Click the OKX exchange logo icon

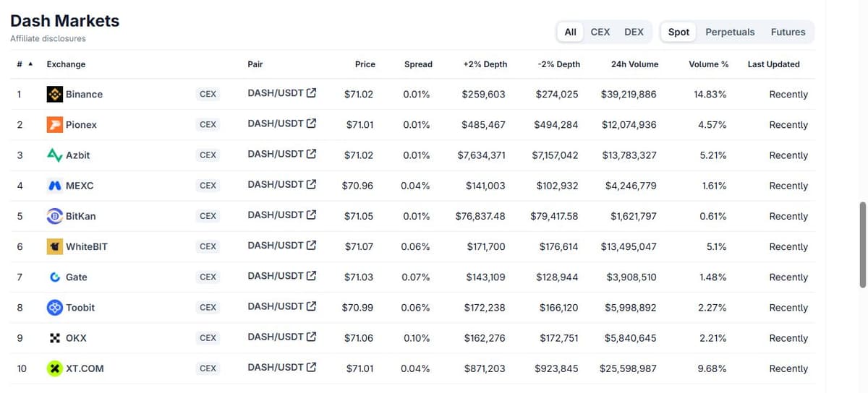point(54,338)
